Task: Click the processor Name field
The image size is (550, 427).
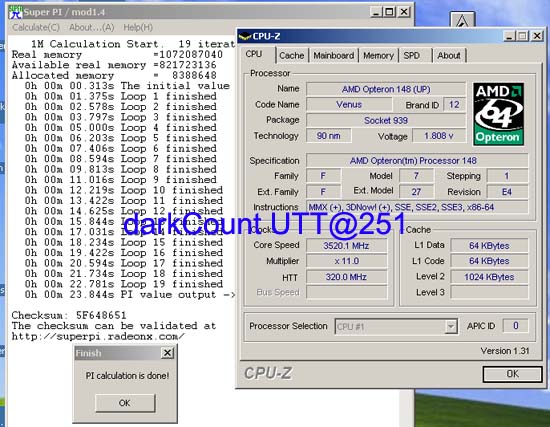Action: [x=386, y=89]
